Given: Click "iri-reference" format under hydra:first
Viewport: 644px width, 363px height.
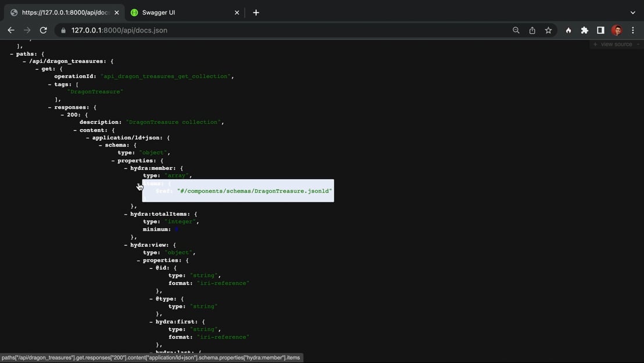Looking at the screenshot, I should pos(223,337).
